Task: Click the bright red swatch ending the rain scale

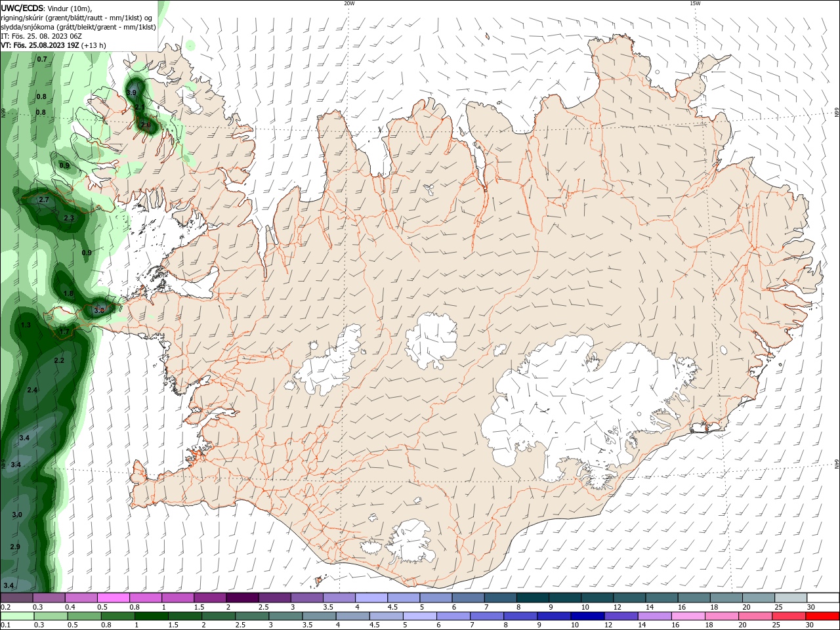Action: point(824,616)
